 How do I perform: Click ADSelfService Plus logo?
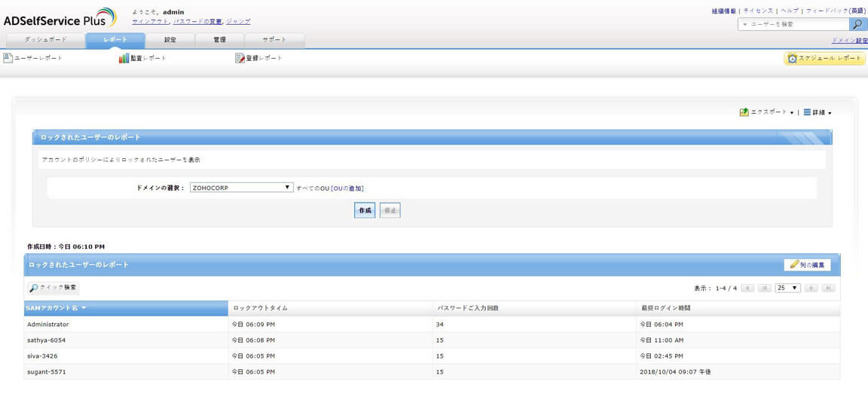click(60, 18)
